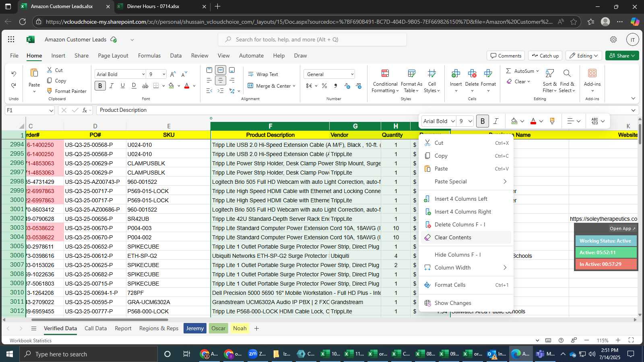Toggle Bold in the mini toolbar
This screenshot has width=644, height=362.
(483, 121)
